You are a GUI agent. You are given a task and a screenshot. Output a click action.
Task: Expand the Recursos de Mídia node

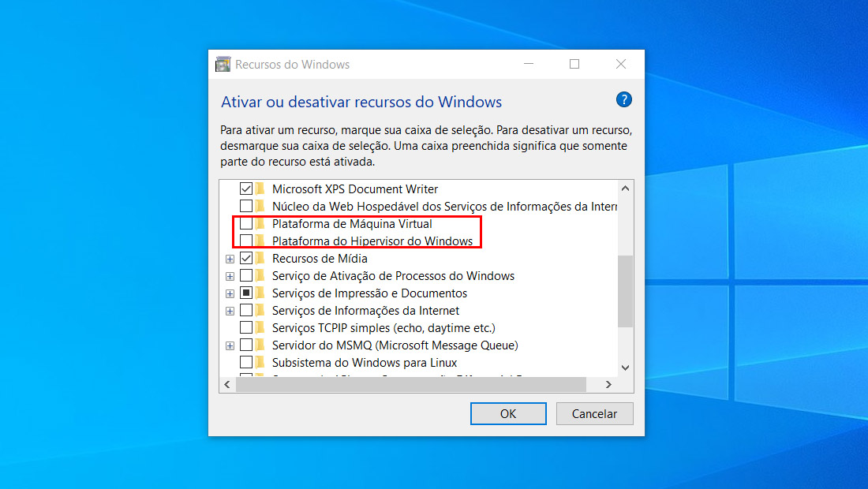click(230, 259)
